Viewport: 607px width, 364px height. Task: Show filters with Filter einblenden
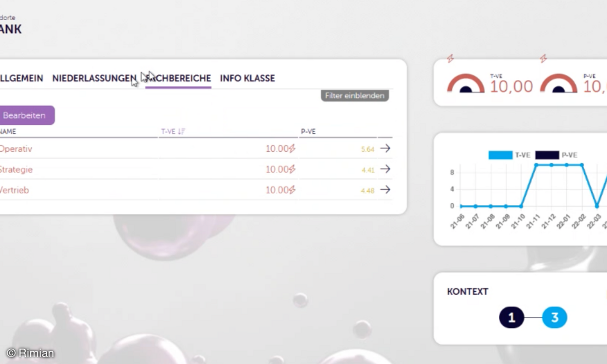coord(355,96)
